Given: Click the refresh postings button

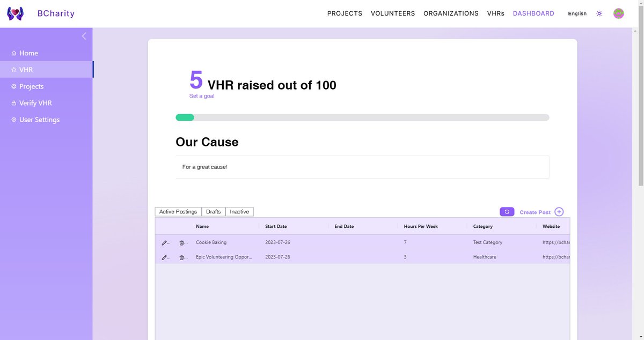Looking at the screenshot, I should point(507,212).
